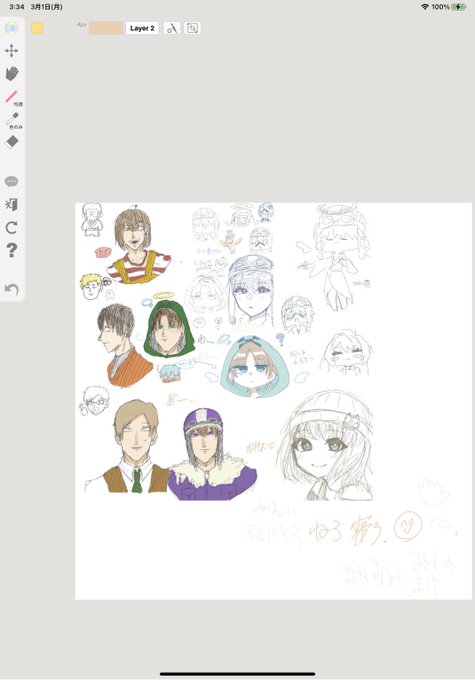The image size is (475, 680).
Task: Click the redo circular arrow icon
Action: [x=12, y=227]
